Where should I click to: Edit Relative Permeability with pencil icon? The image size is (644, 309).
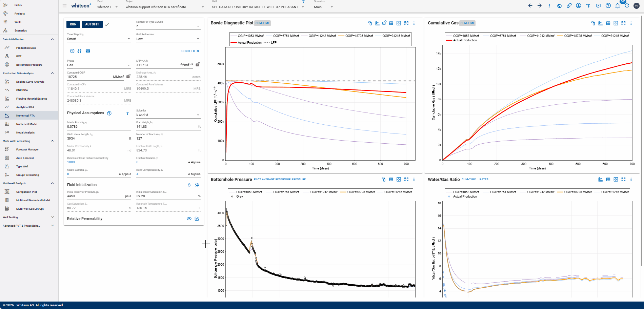197,219
